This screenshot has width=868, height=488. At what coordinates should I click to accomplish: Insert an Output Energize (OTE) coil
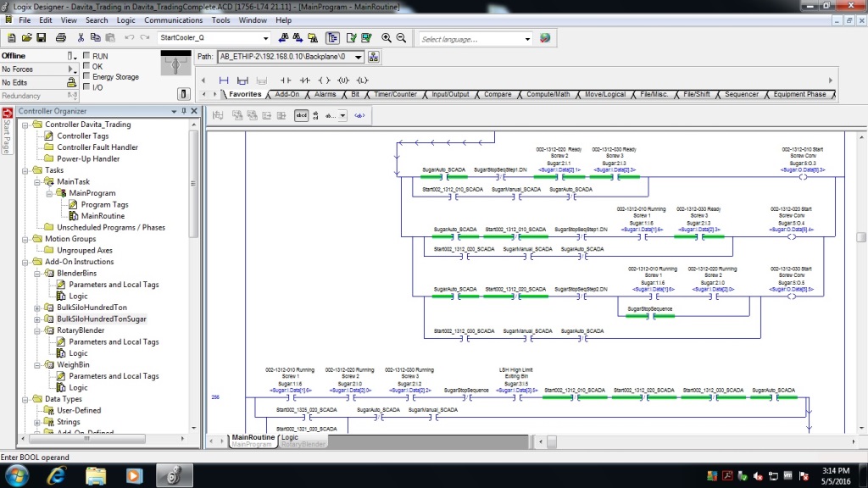tap(325, 80)
